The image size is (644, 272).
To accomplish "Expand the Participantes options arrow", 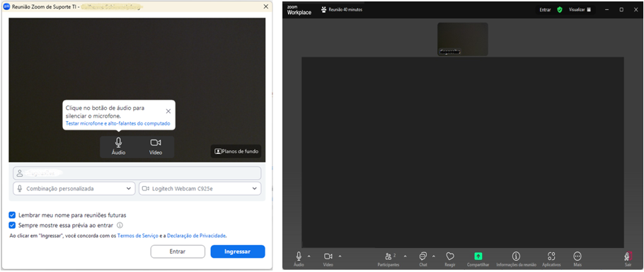I will click(405, 256).
